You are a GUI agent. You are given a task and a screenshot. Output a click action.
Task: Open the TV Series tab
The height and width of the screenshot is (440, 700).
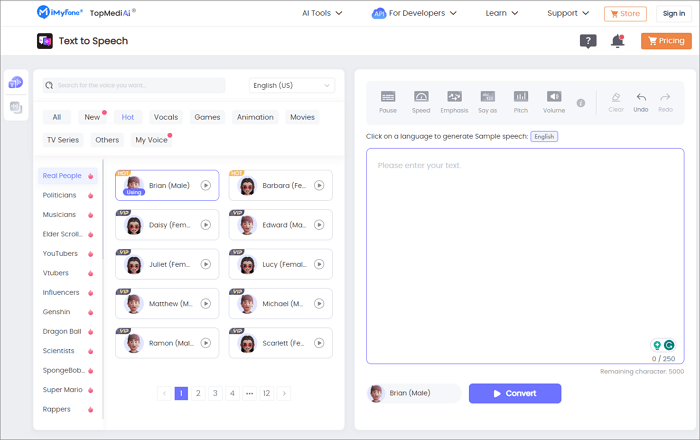63,140
